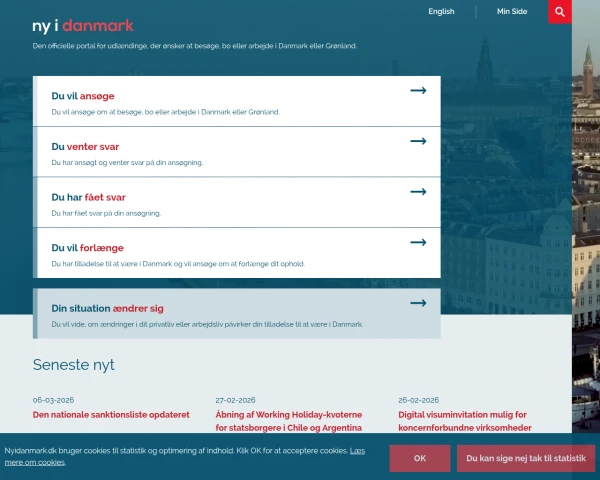The width and height of the screenshot is (600, 480).
Task: Open news Digital visuminvitation mulig
Action: coord(465,421)
